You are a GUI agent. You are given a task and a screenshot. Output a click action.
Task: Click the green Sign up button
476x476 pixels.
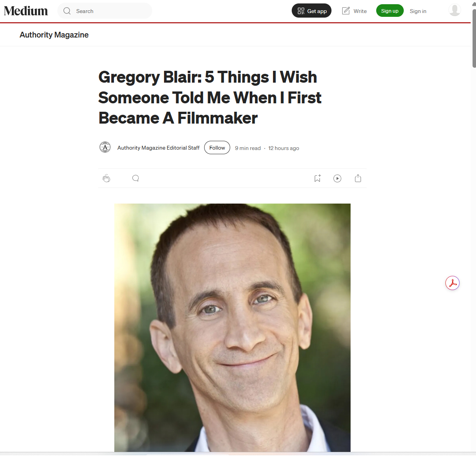pyautogui.click(x=390, y=11)
